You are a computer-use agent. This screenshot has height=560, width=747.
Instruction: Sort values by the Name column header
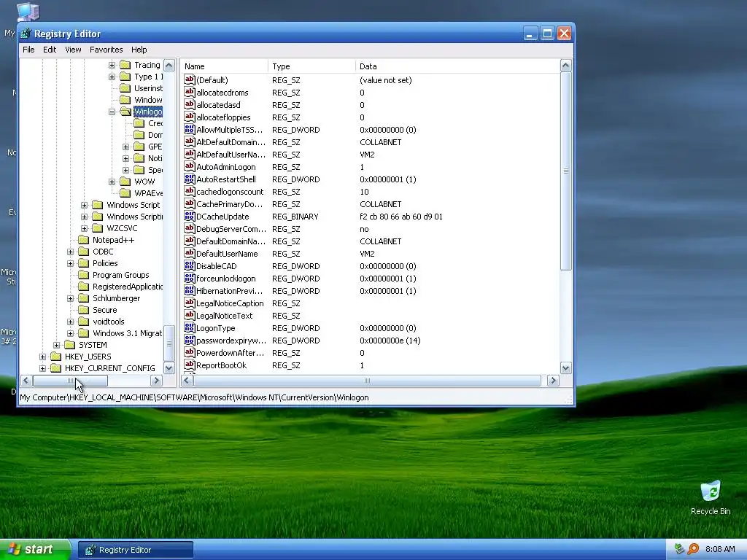pos(225,66)
